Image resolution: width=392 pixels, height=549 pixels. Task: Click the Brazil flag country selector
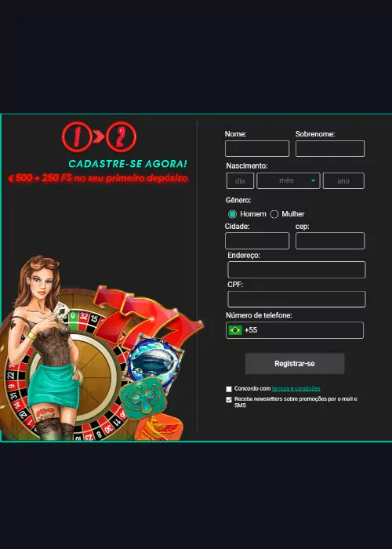click(x=235, y=330)
